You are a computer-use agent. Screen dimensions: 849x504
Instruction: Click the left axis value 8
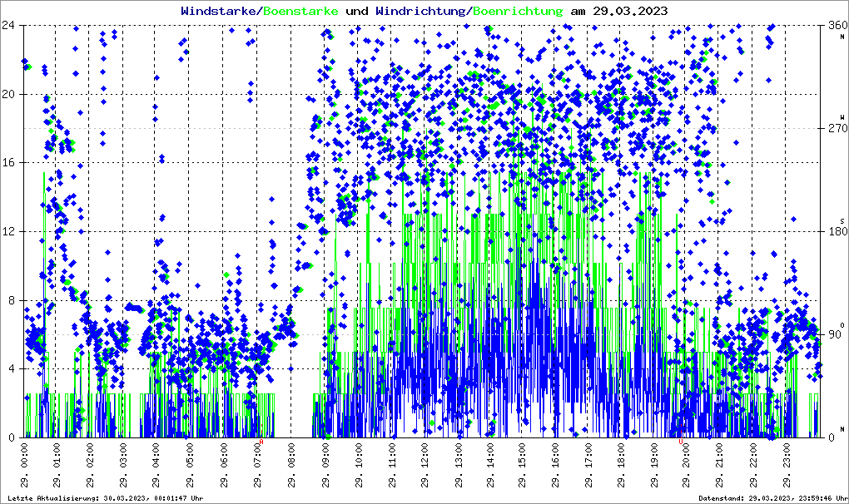click(12, 300)
